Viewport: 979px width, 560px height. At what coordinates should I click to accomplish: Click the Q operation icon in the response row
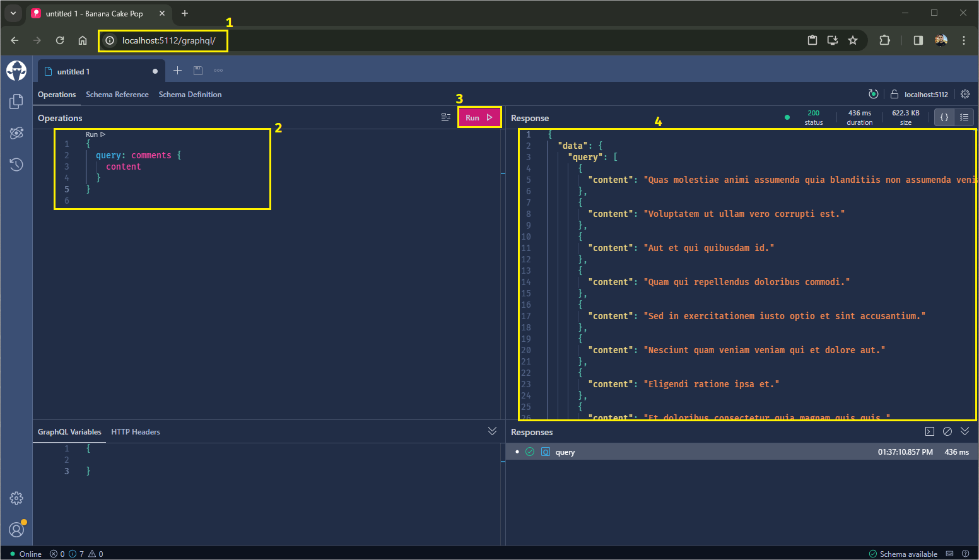(x=546, y=452)
